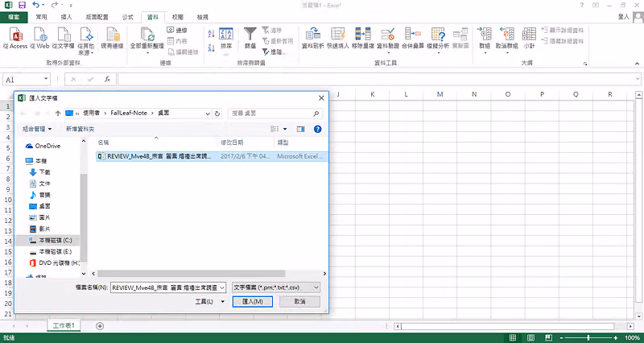The height and width of the screenshot is (343, 644).
Task: Collapse the ribbon with the chevron
Action: point(637,64)
